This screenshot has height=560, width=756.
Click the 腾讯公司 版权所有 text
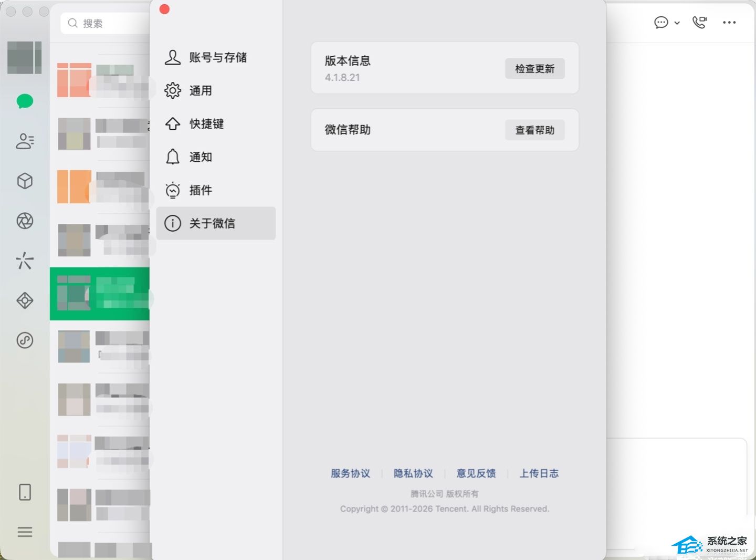click(445, 494)
